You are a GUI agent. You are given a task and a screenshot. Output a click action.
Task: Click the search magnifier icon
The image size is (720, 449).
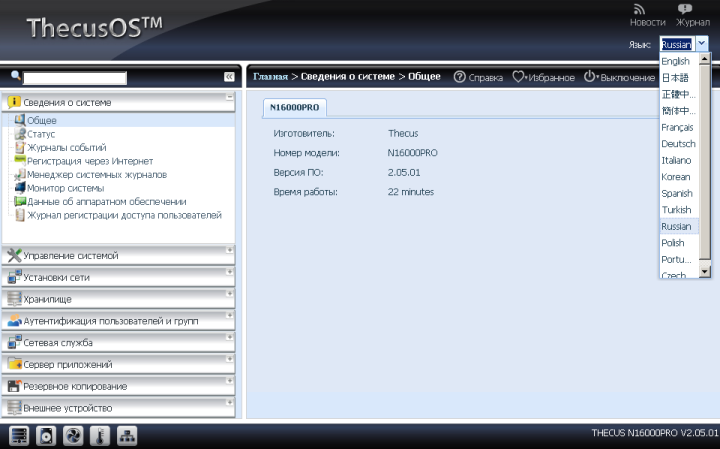[x=15, y=75]
